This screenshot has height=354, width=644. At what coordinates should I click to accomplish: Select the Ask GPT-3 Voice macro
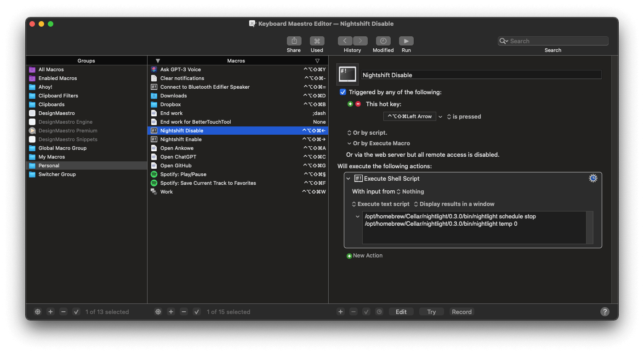coord(238,69)
